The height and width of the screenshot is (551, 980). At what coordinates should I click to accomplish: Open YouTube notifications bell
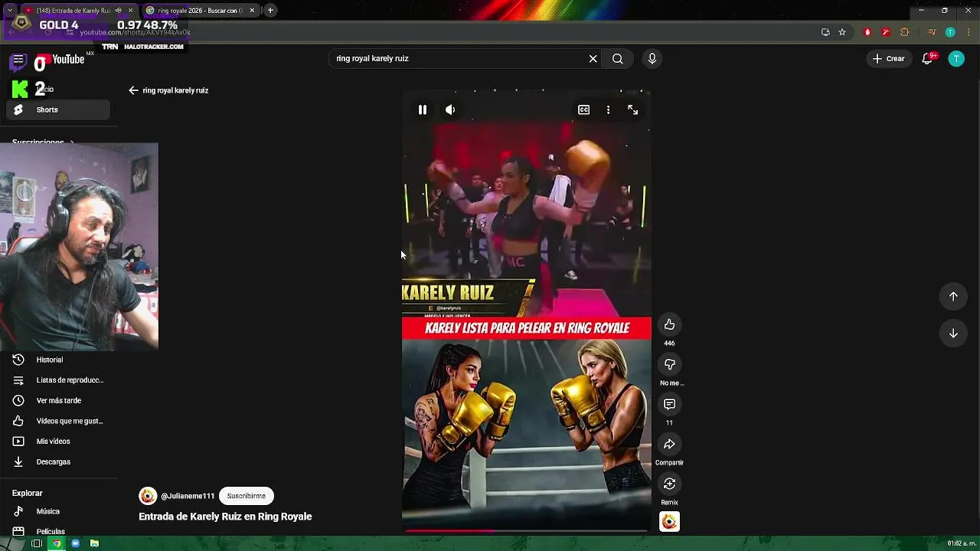(x=927, y=59)
